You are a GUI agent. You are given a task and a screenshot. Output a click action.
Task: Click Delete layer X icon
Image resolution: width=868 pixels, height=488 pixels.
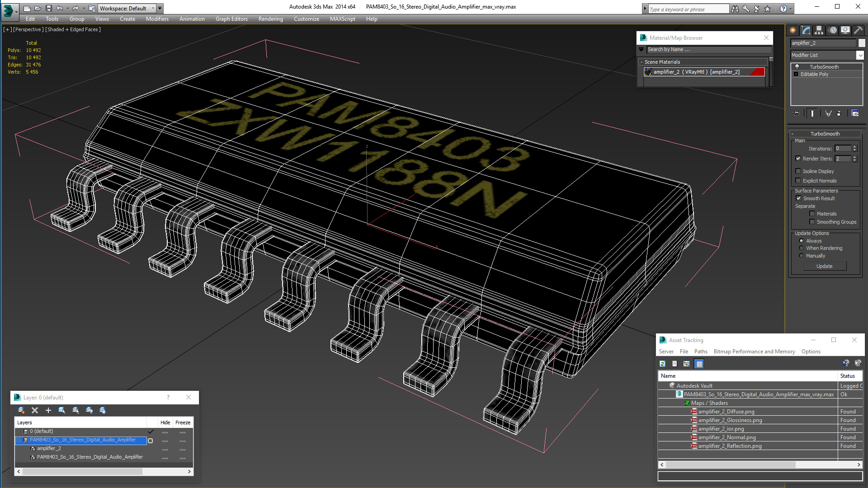pyautogui.click(x=35, y=410)
